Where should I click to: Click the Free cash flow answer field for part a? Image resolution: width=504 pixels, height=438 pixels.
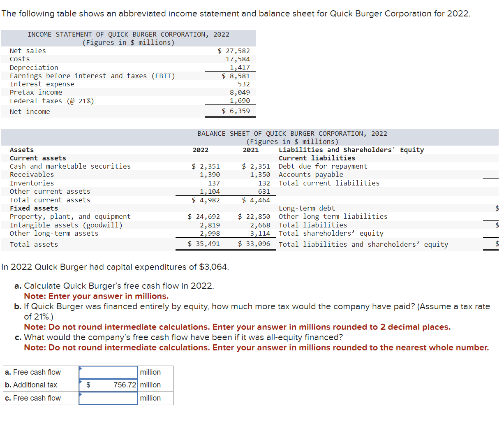(108, 372)
